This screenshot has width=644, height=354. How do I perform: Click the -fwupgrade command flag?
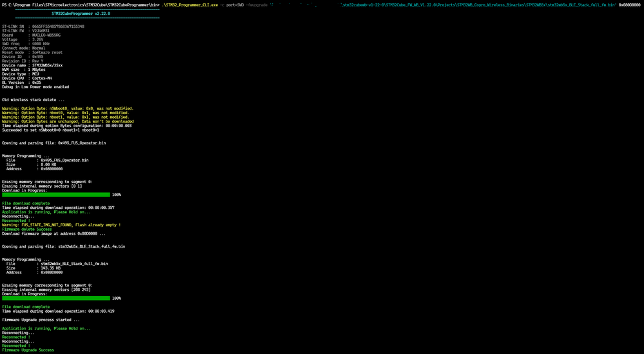(x=257, y=5)
